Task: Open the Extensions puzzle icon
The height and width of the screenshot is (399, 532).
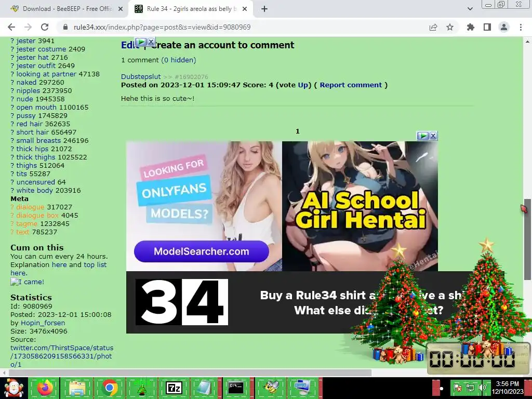Action: pyautogui.click(x=471, y=27)
